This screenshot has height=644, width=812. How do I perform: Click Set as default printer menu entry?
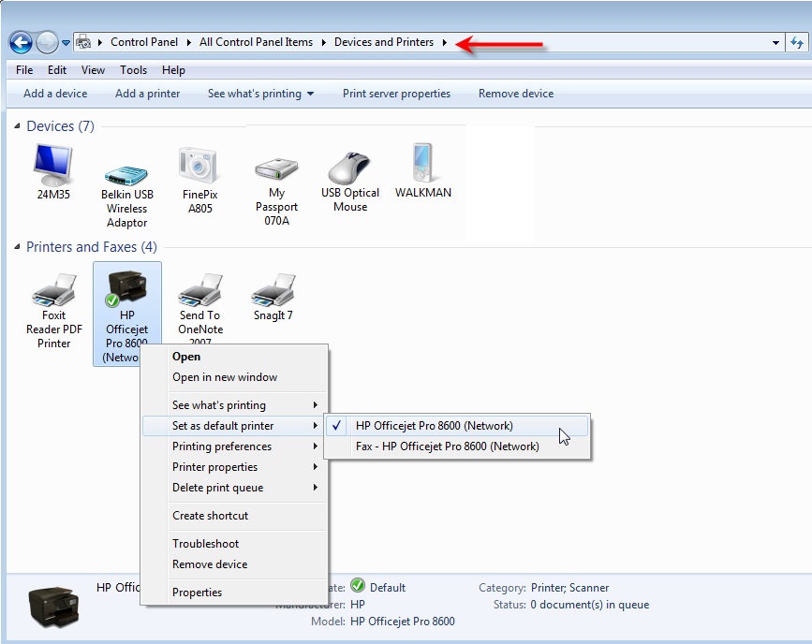click(x=235, y=426)
